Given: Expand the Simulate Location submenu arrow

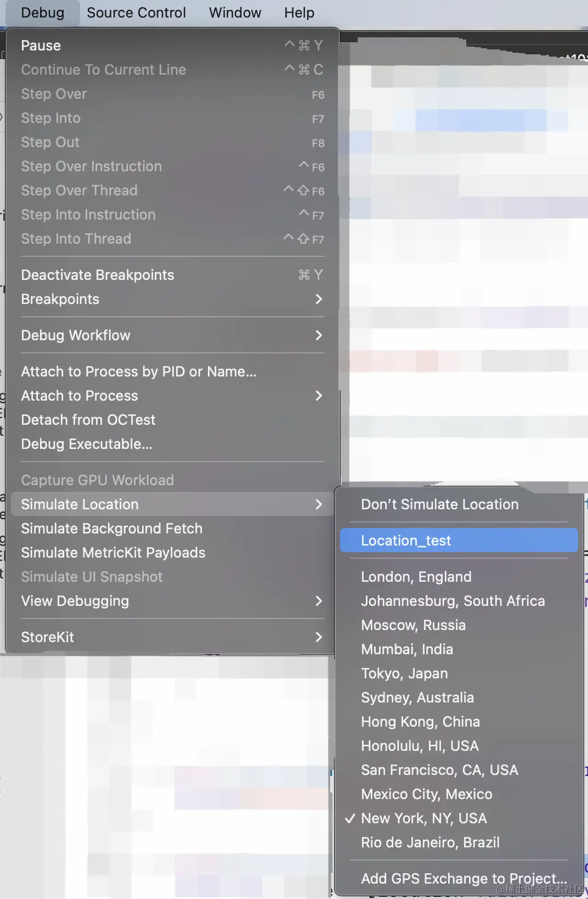Looking at the screenshot, I should click(319, 504).
